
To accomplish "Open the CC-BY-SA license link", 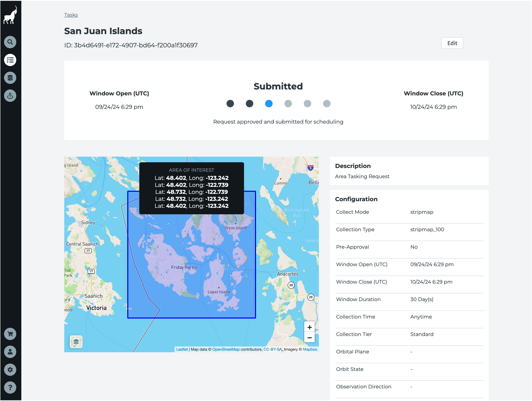I will (273, 349).
